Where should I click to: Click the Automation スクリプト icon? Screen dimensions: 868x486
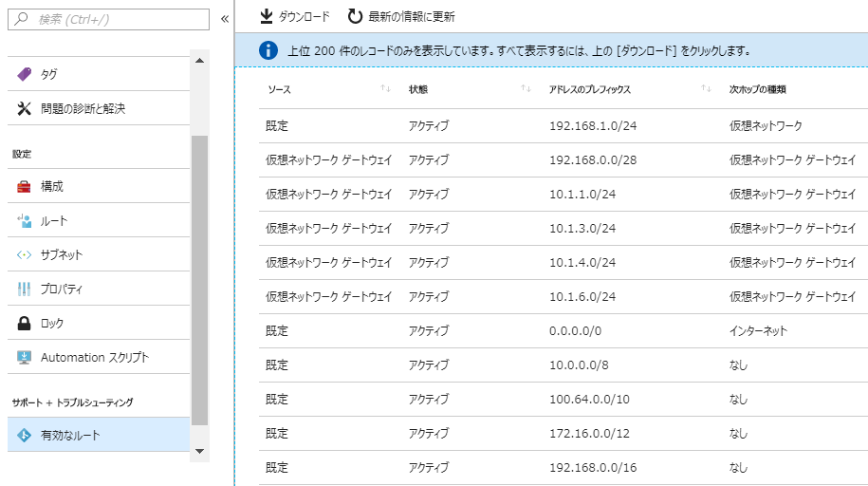tap(25, 358)
